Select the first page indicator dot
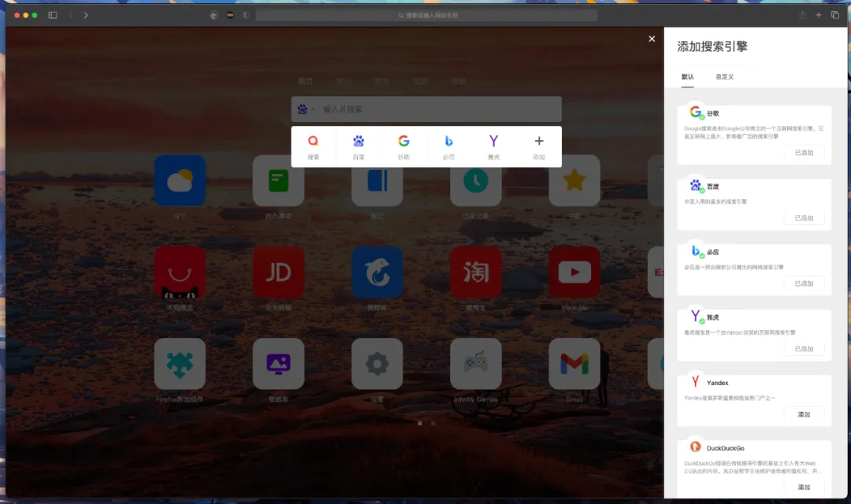This screenshot has width=851, height=504. [x=420, y=423]
